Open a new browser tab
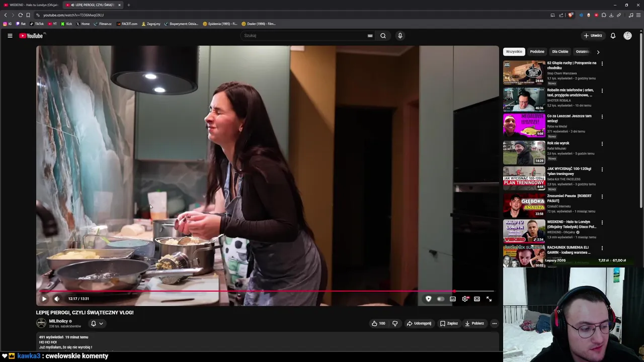 (128, 5)
